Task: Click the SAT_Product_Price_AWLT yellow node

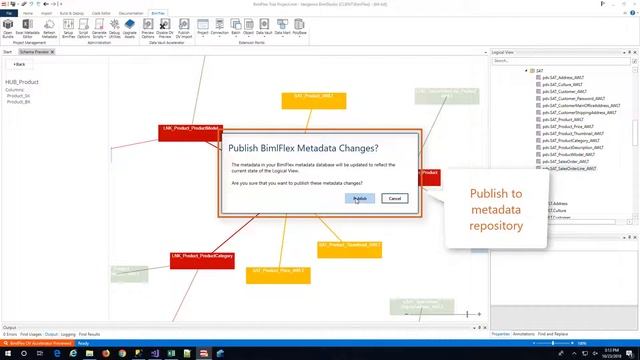Action: [278, 276]
